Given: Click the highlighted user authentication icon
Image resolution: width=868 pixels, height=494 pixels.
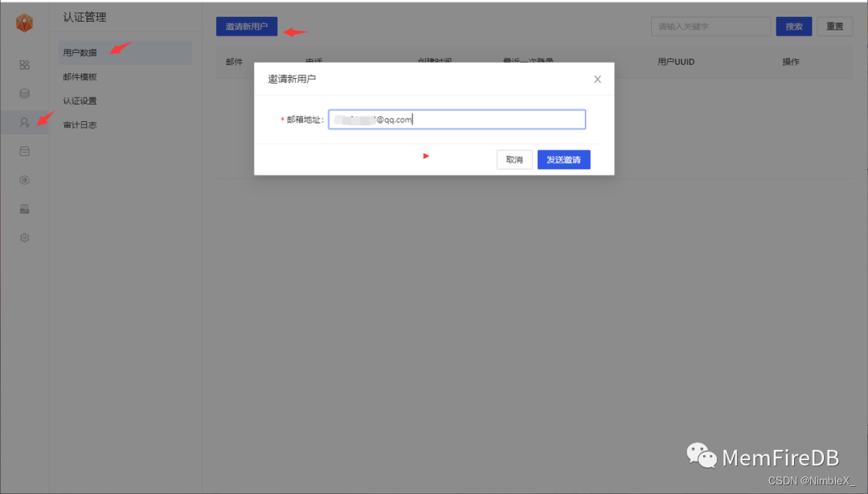Looking at the screenshot, I should 24,122.
